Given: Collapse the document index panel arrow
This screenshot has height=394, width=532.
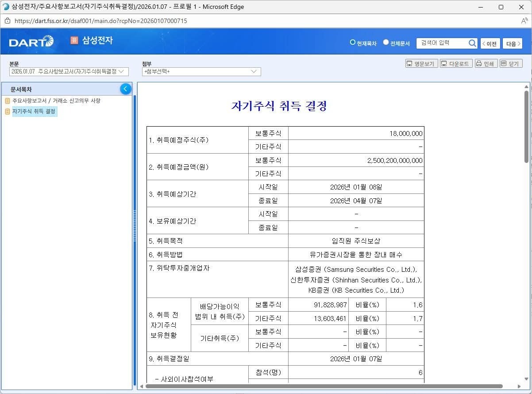Looking at the screenshot, I should [x=126, y=89].
